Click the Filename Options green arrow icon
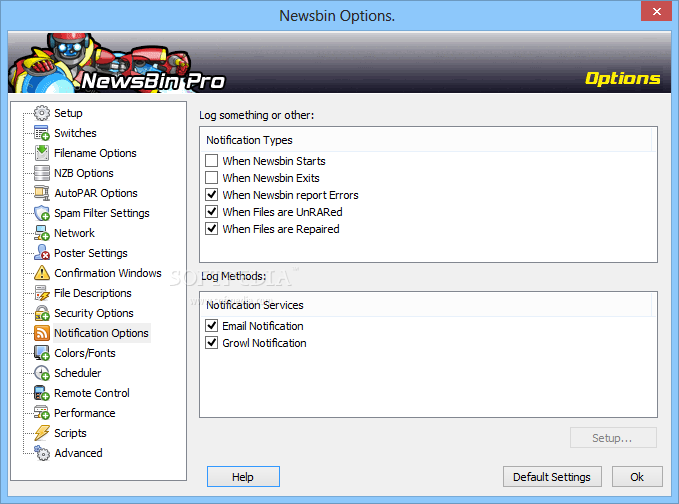Screen dimensions: 679x504 pos(42,153)
